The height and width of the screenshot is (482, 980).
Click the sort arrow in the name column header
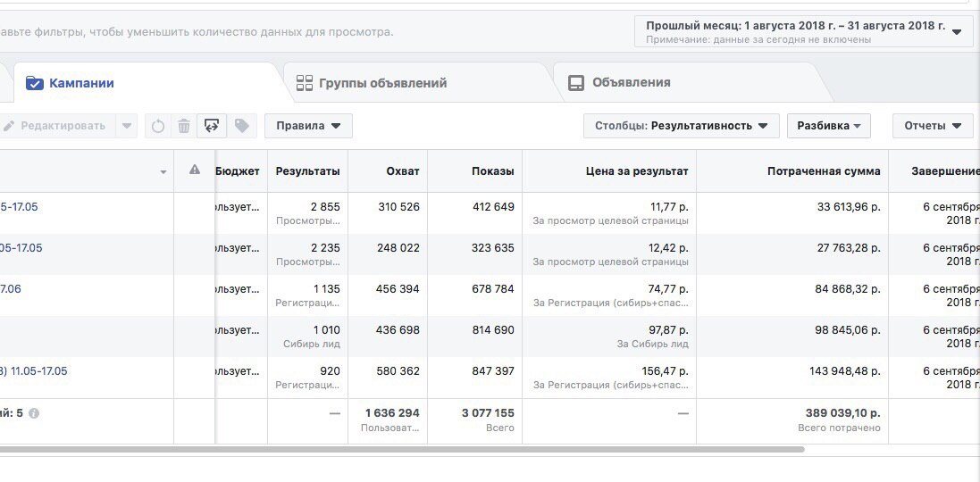163,171
